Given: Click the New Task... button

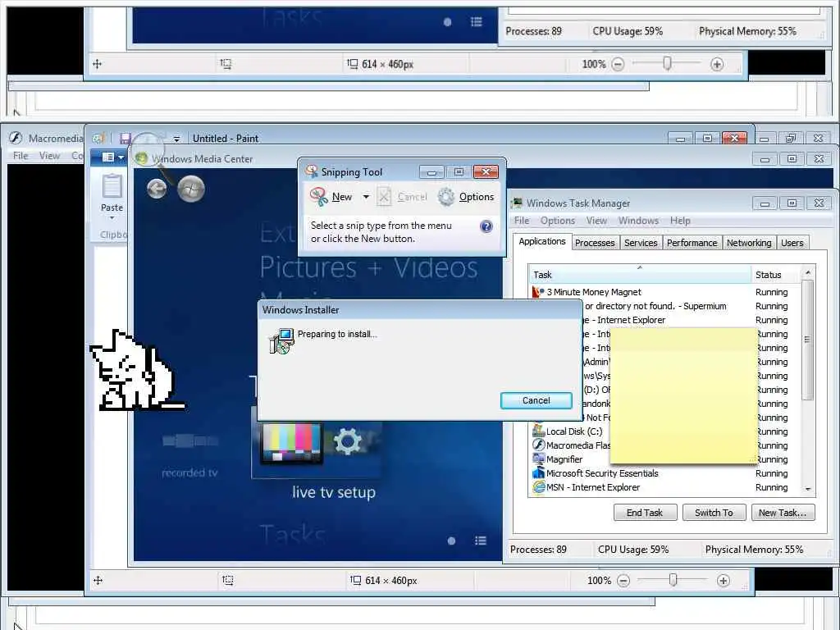Looking at the screenshot, I should click(782, 513).
